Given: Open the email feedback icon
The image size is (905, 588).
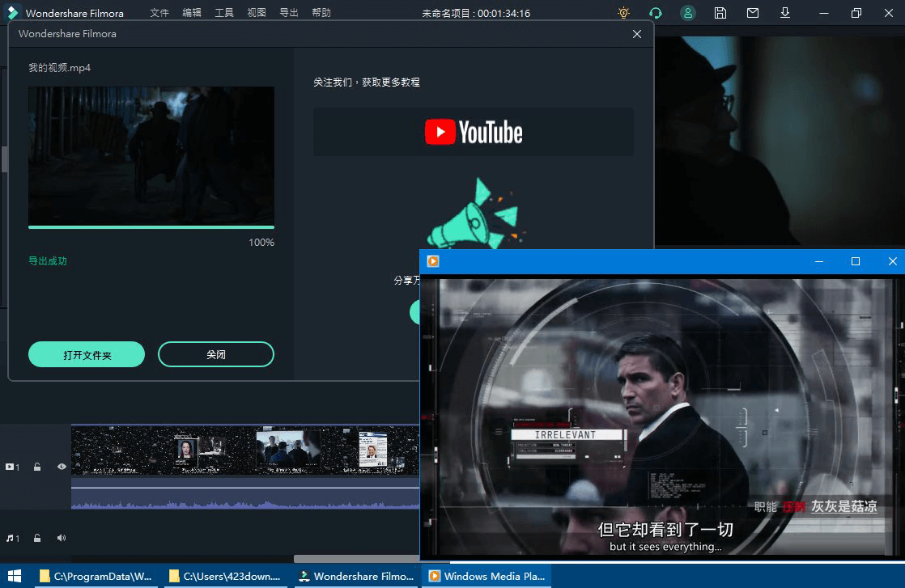Looking at the screenshot, I should click(x=752, y=13).
